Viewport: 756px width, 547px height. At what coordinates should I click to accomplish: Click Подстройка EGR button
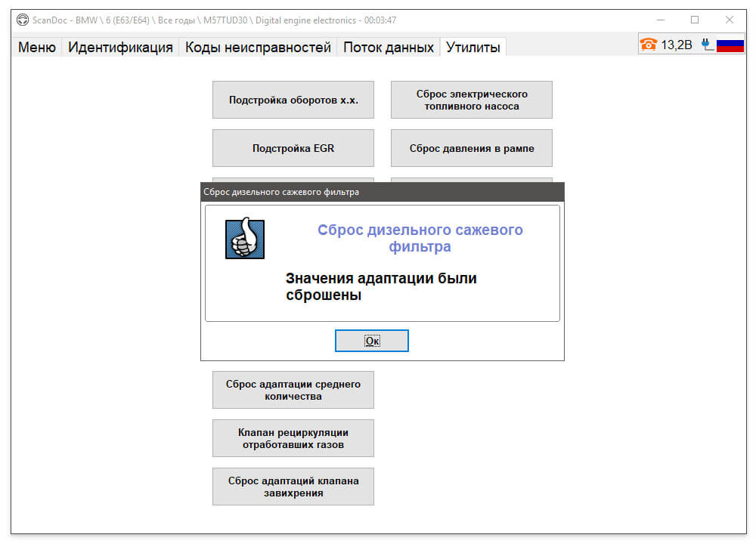coord(293,148)
